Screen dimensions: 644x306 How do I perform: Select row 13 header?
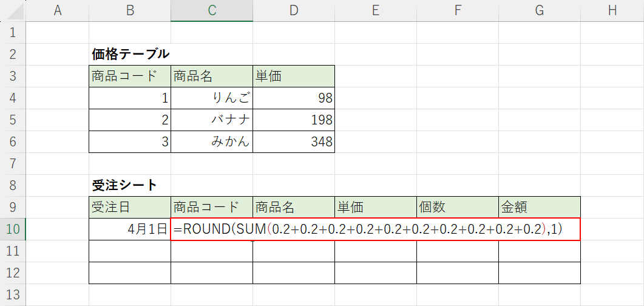click(x=13, y=294)
